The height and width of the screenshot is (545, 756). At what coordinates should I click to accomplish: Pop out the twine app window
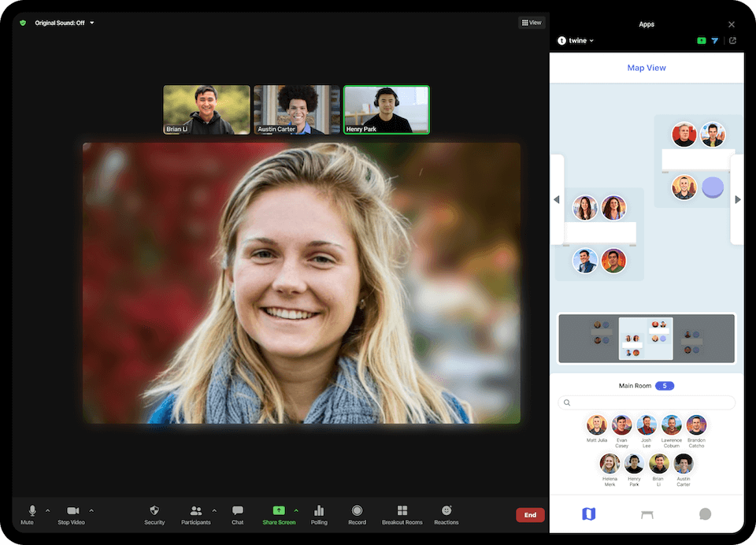tap(733, 41)
